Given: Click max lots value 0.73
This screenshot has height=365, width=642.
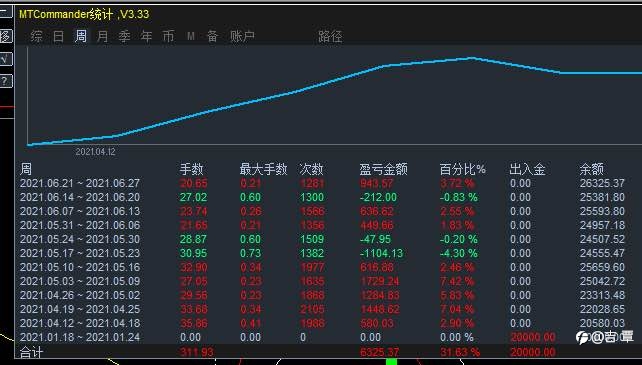Looking at the screenshot, I should (x=250, y=253).
